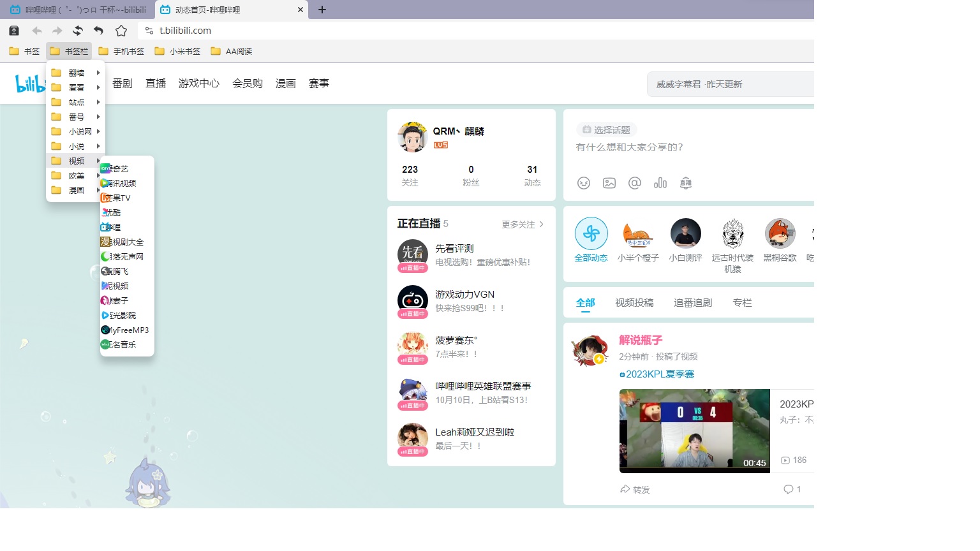Open the 菠萝赛东° live stream avatar
Image resolution: width=980 pixels, height=551 pixels.
click(x=413, y=347)
